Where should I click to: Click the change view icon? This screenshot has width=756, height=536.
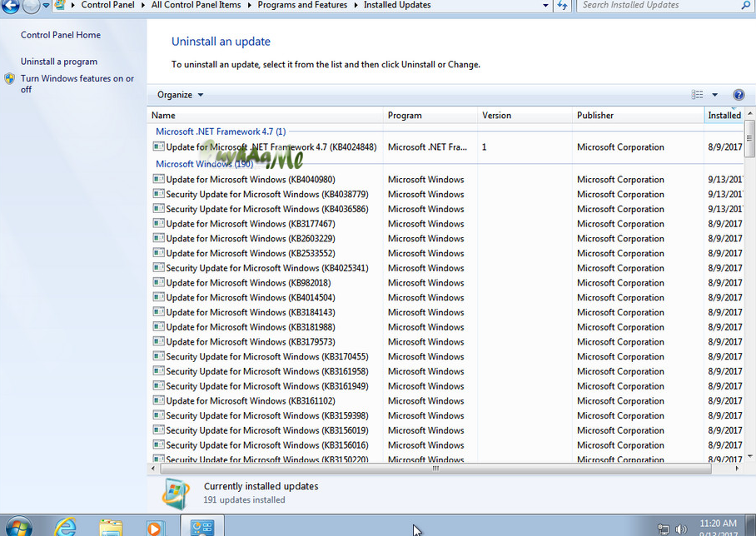pos(697,95)
